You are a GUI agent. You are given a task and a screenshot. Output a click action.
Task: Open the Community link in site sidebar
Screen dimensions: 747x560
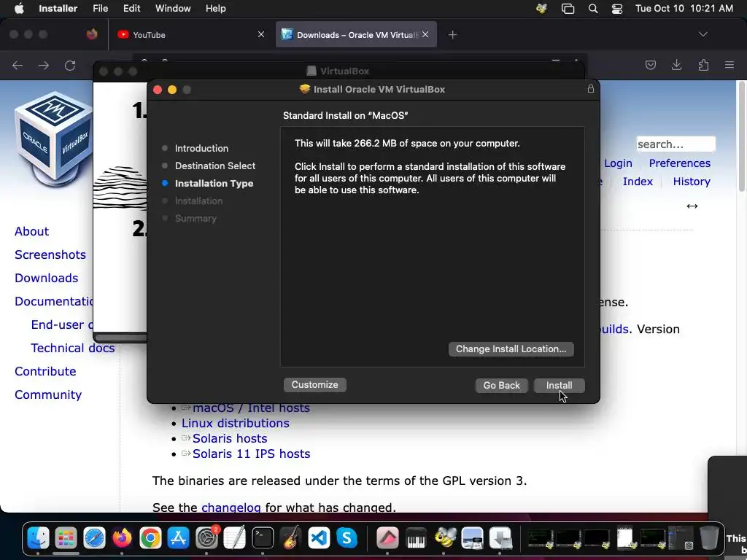click(x=48, y=394)
